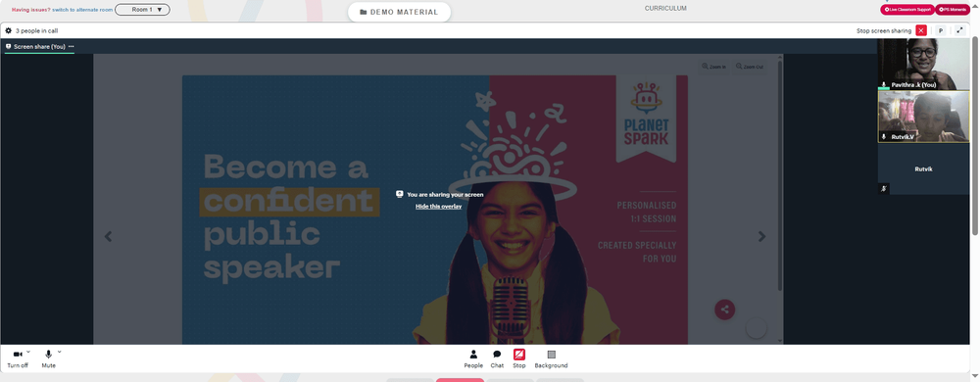Open camera options chevron next to Turn off
The image size is (980, 382).
tap(28, 352)
